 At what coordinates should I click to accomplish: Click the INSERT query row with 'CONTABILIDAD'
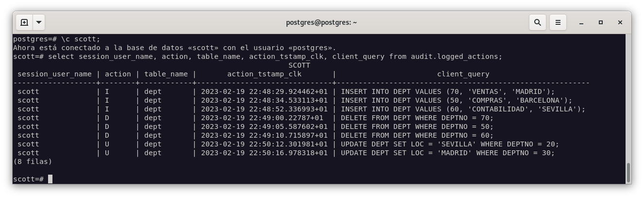[x=463, y=109]
